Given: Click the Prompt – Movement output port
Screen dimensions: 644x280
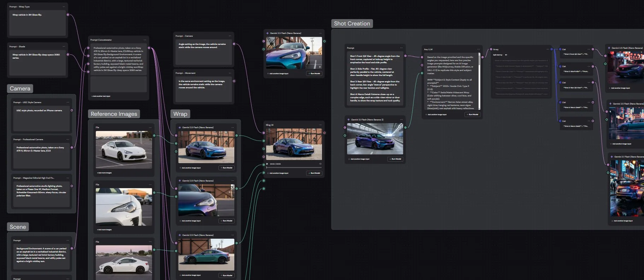Looking at the screenshot, I should point(234,81).
